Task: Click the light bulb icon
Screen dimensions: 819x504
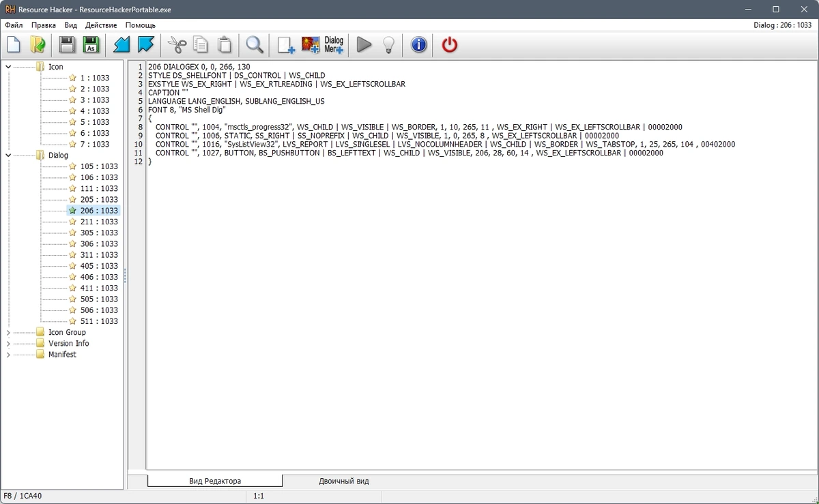Action: 388,45
